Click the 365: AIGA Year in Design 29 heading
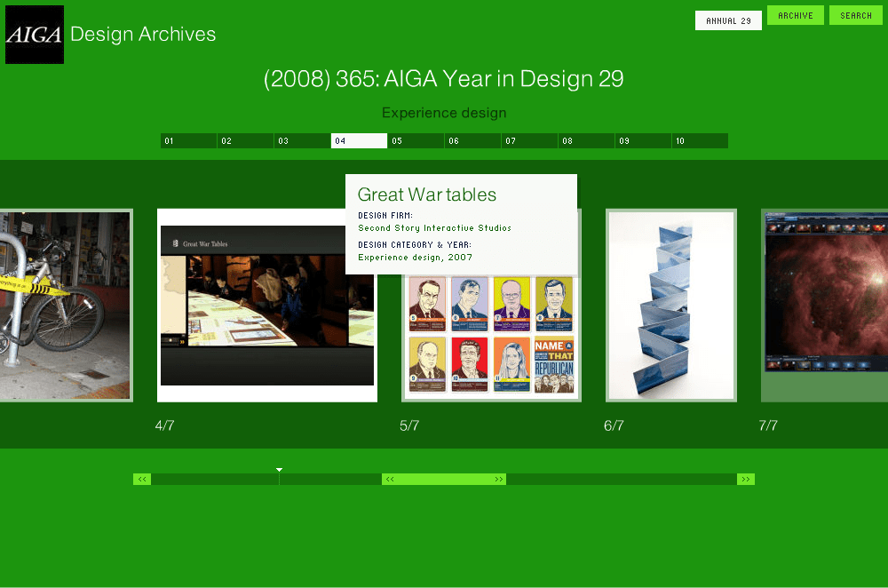This screenshot has width=888, height=588. 444,79
